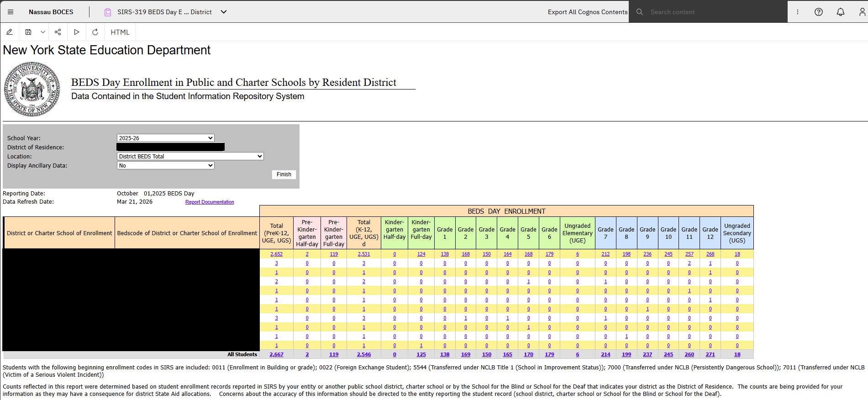Select the HTML output format button
Image resolution: width=868 pixels, height=400 pixels.
(120, 32)
